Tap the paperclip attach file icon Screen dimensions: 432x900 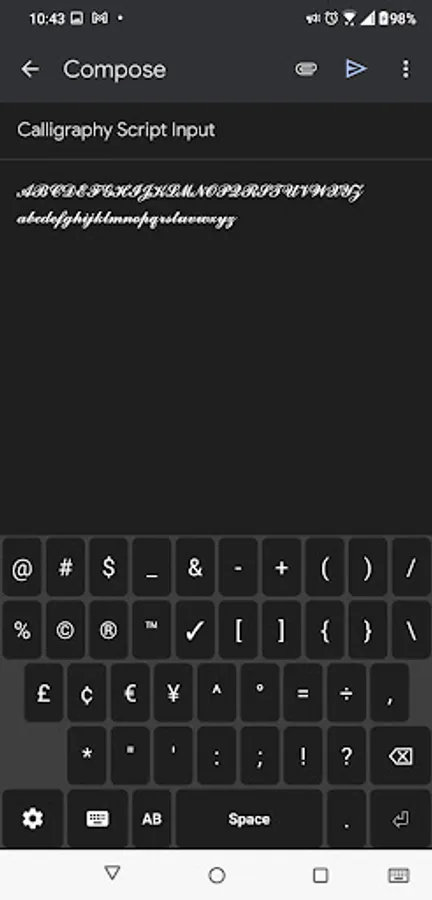[x=306, y=69]
